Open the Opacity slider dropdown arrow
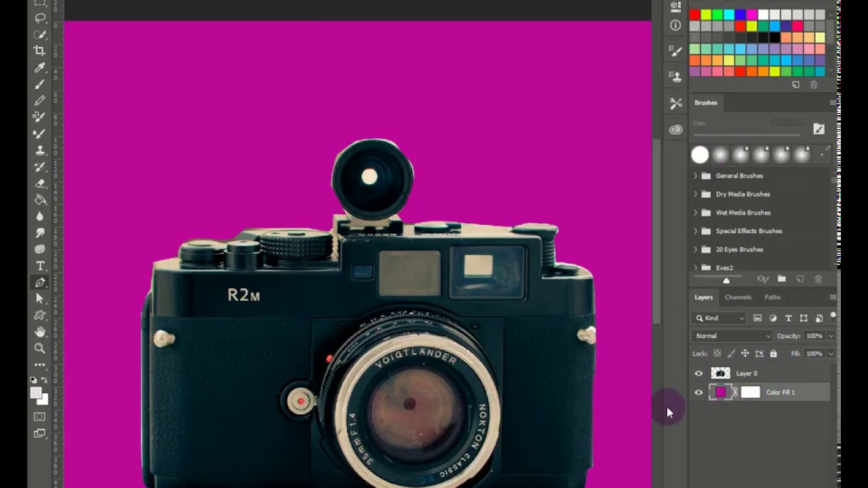This screenshot has height=488, width=868. tap(830, 336)
